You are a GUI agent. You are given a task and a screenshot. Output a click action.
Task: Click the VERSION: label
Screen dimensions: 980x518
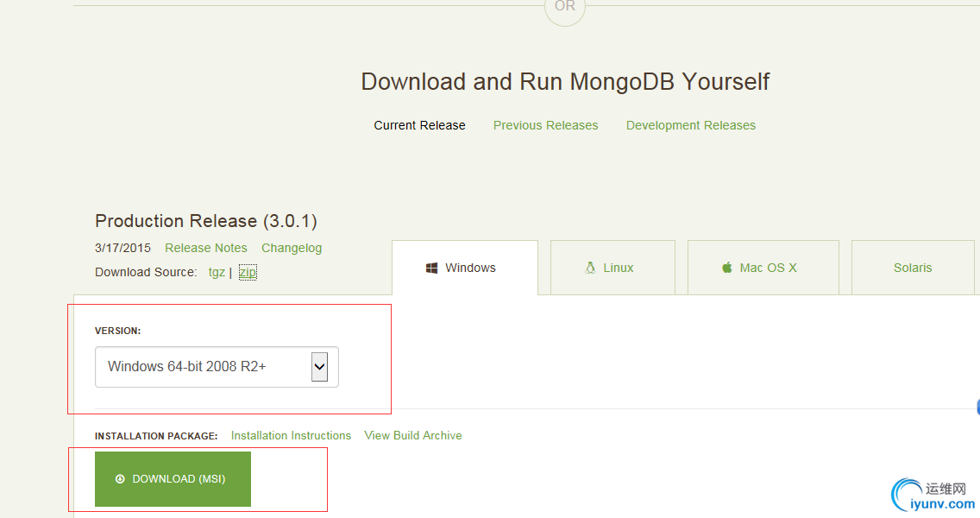point(118,331)
